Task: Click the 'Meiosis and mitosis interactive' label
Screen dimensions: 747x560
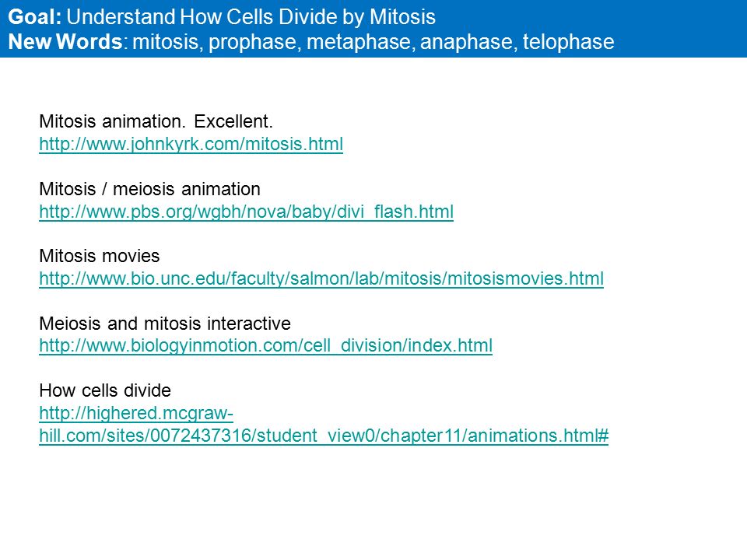Action: point(165,324)
